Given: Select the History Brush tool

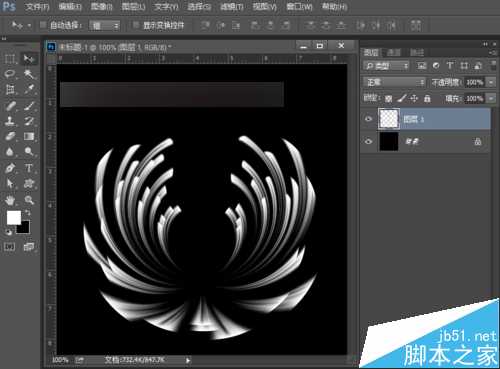Looking at the screenshot, I should pos(29,121).
